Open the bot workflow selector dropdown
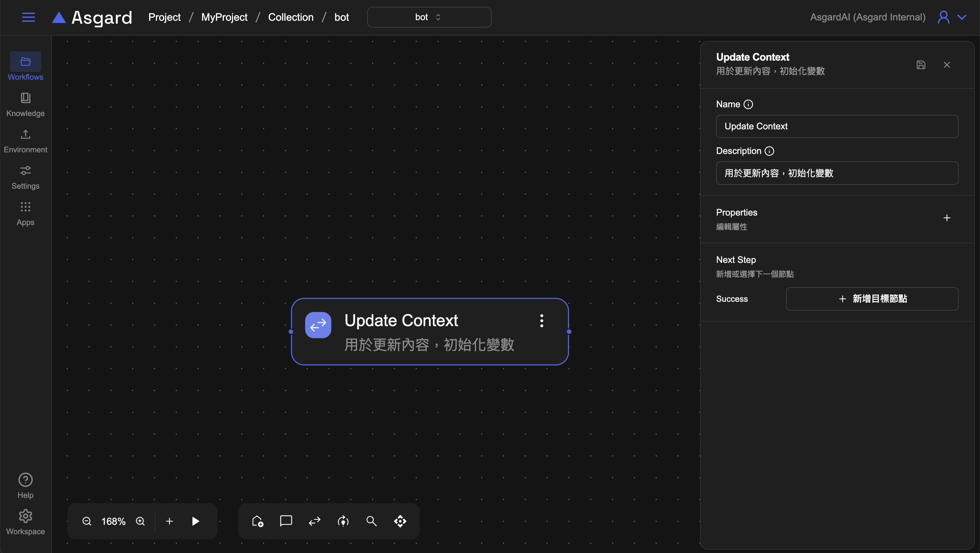The image size is (980, 553). point(429,17)
